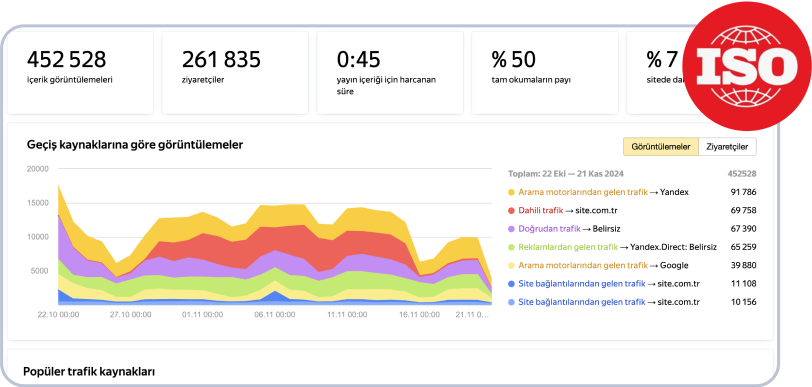Image resolution: width=812 pixels, height=387 pixels.
Task: Switch chart to Görüntülemeler view
Action: click(x=661, y=147)
